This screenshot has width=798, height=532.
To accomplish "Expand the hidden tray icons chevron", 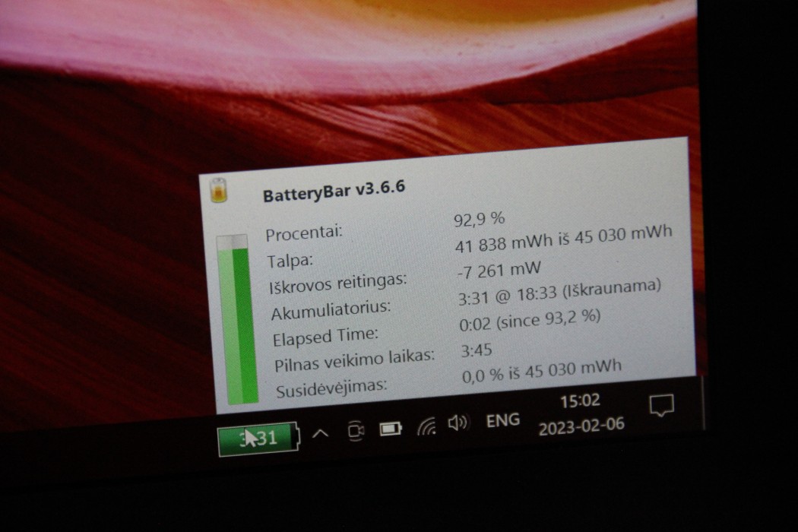I will pos(320,434).
